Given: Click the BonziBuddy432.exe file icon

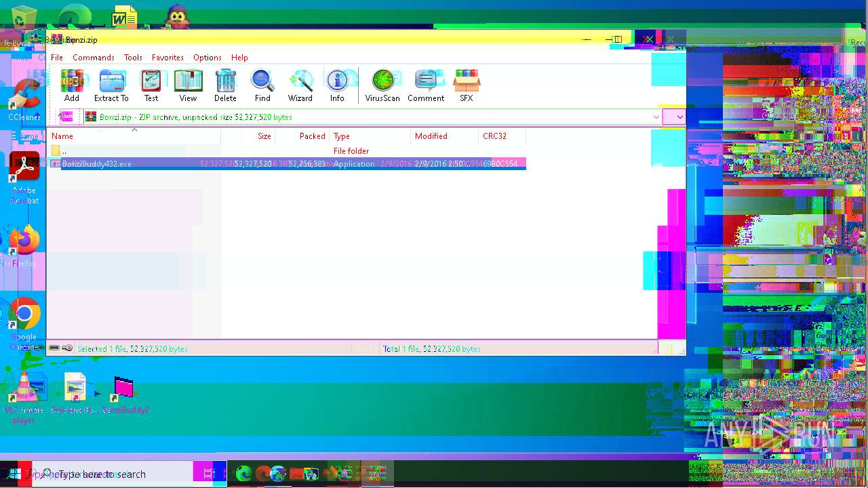Looking at the screenshot, I should coord(56,164).
